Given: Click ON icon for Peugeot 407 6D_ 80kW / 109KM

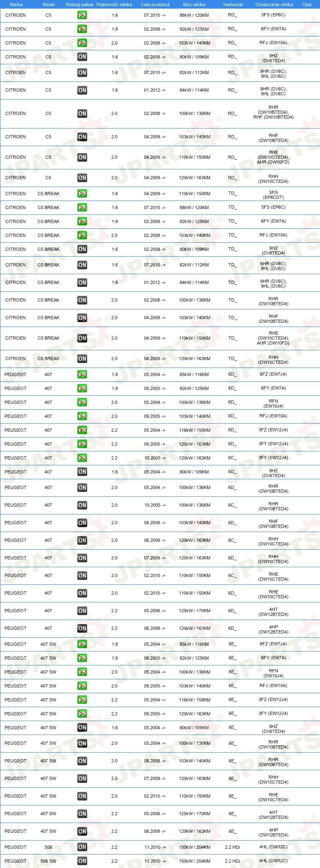Looking at the screenshot, I should [x=82, y=472].
